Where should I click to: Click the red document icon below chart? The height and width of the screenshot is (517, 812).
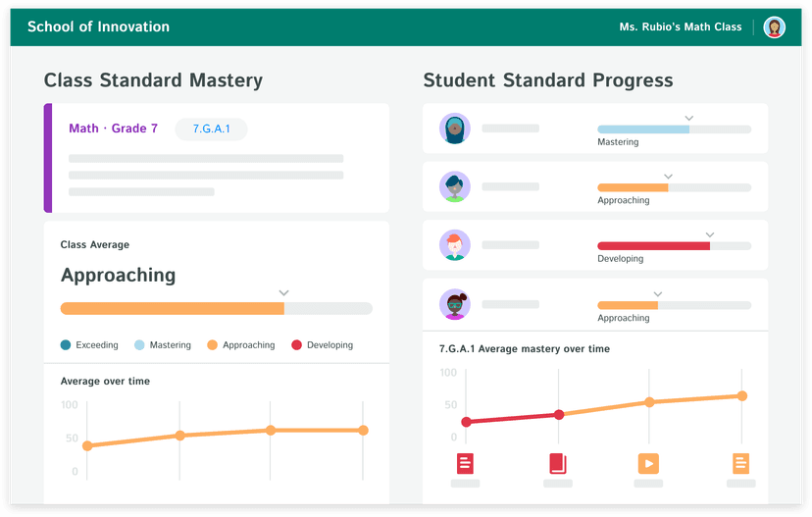click(x=465, y=463)
